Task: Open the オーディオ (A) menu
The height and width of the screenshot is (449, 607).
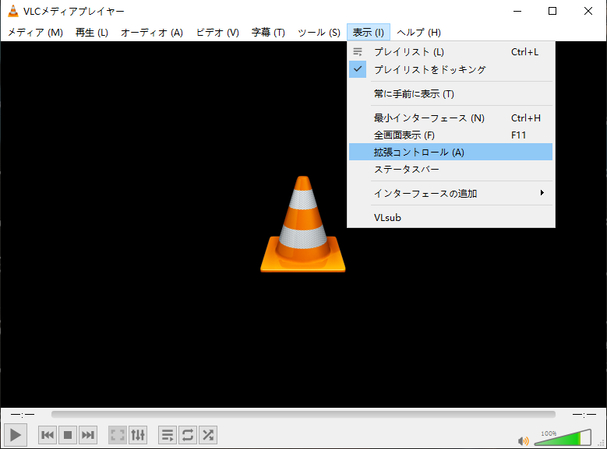Action: (152, 33)
